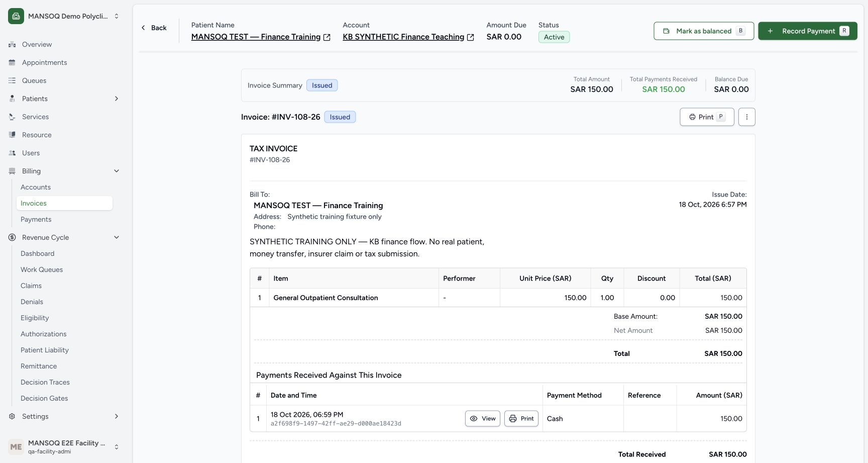Open Overview in the sidebar

pyautogui.click(x=37, y=44)
